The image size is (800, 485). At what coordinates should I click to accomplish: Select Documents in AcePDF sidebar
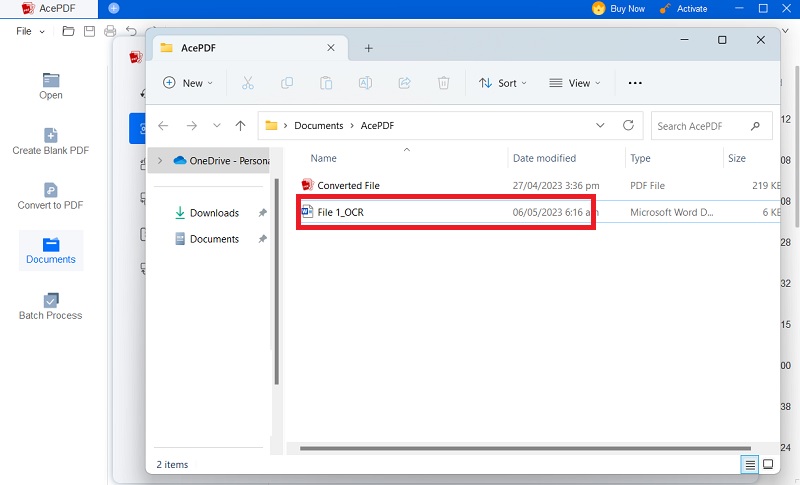pyautogui.click(x=51, y=251)
